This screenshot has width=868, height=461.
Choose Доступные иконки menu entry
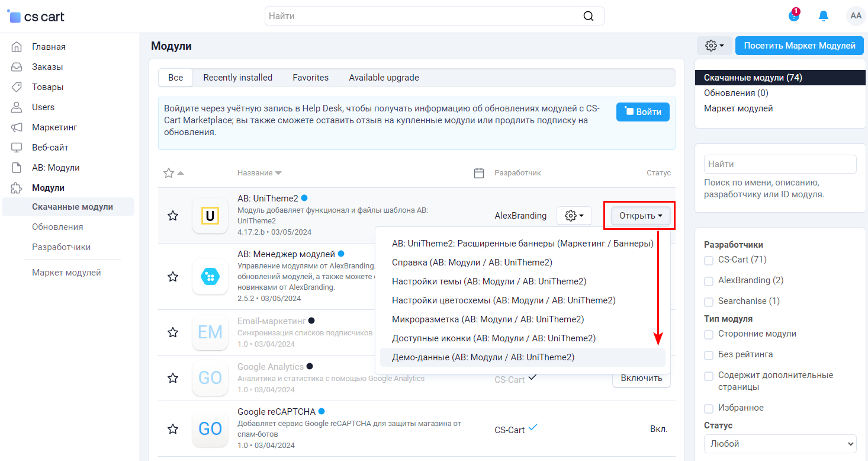(523, 338)
